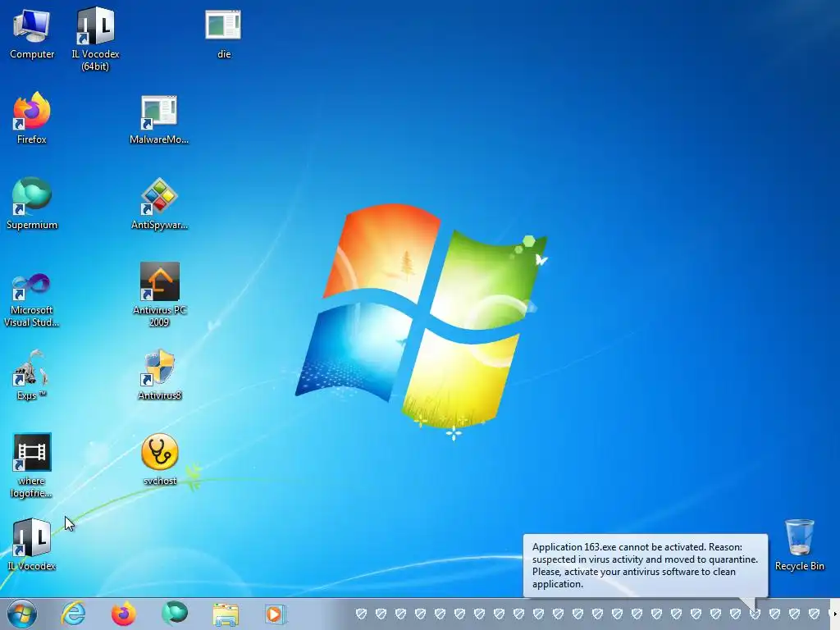840x630 pixels.
Task: Select the Firefox desktop shortcut
Action: click(x=32, y=118)
